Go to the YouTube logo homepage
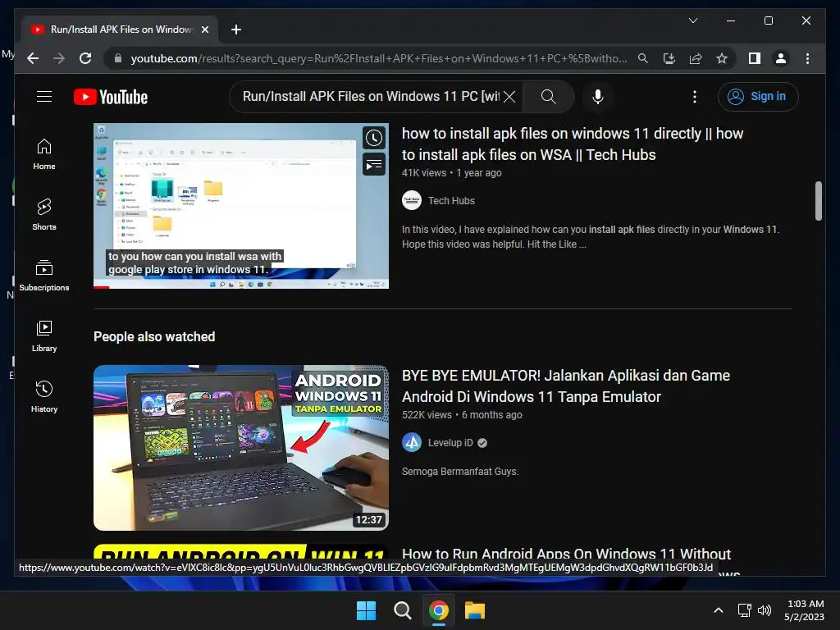The height and width of the screenshot is (630, 840). [111, 97]
